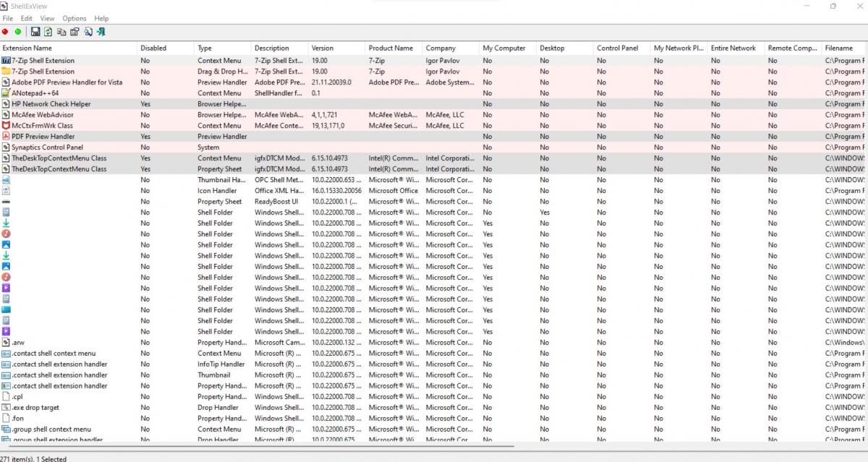868x462 pixels.
Task: Click the version cell '4,1,1,721'
Action: pyautogui.click(x=325, y=115)
